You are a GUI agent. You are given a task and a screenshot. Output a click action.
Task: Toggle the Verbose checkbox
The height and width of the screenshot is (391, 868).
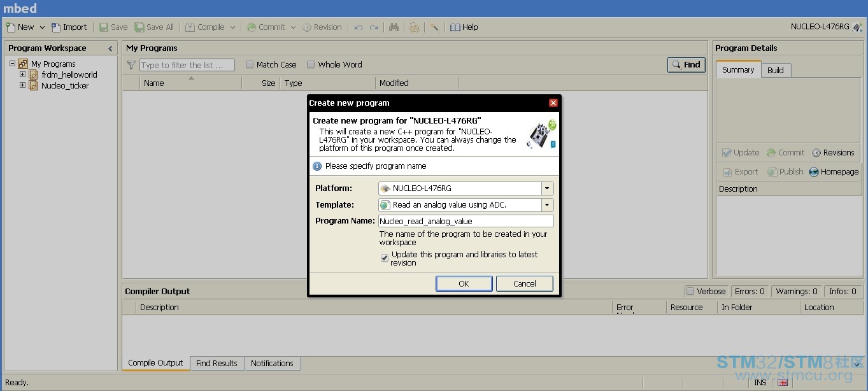point(690,291)
